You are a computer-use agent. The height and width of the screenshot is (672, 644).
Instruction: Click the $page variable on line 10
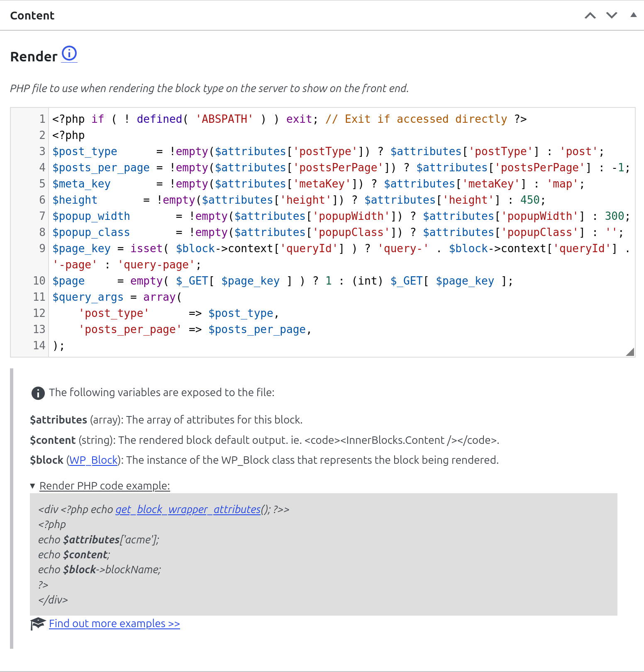click(x=68, y=281)
